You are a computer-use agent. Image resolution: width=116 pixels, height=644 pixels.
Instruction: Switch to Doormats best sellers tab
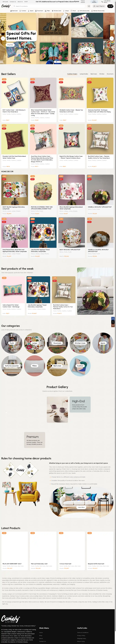tap(110, 74)
